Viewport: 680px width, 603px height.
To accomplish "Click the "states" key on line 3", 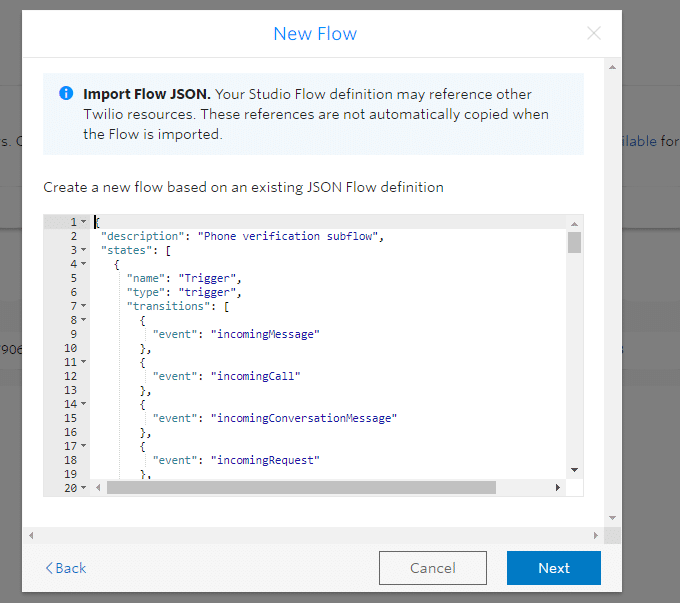I will click(x=126, y=250).
